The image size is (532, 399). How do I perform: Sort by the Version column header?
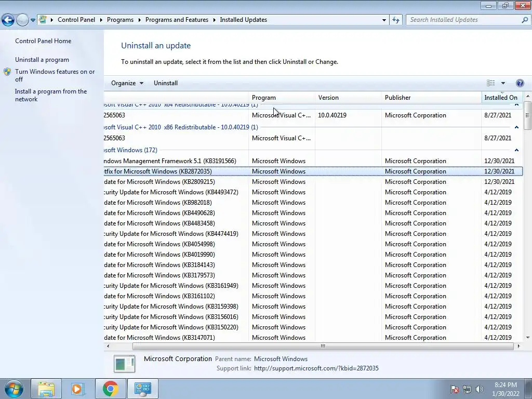(348, 98)
